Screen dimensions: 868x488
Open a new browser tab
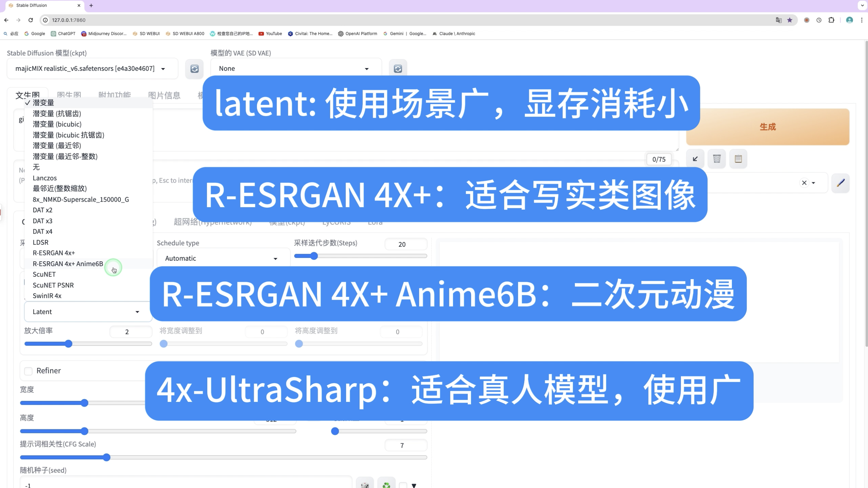(x=91, y=5)
